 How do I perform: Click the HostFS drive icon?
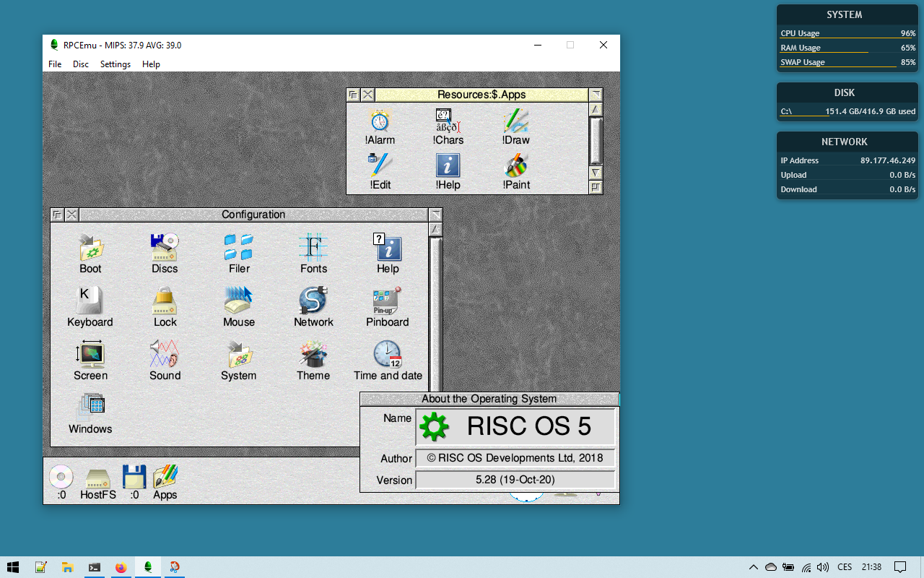point(97,479)
